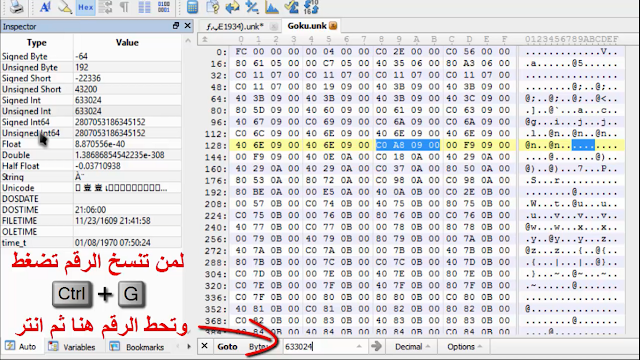640x360 pixels.
Task: Click the highlighted ASCII selection in row 128
Action: coord(583,145)
